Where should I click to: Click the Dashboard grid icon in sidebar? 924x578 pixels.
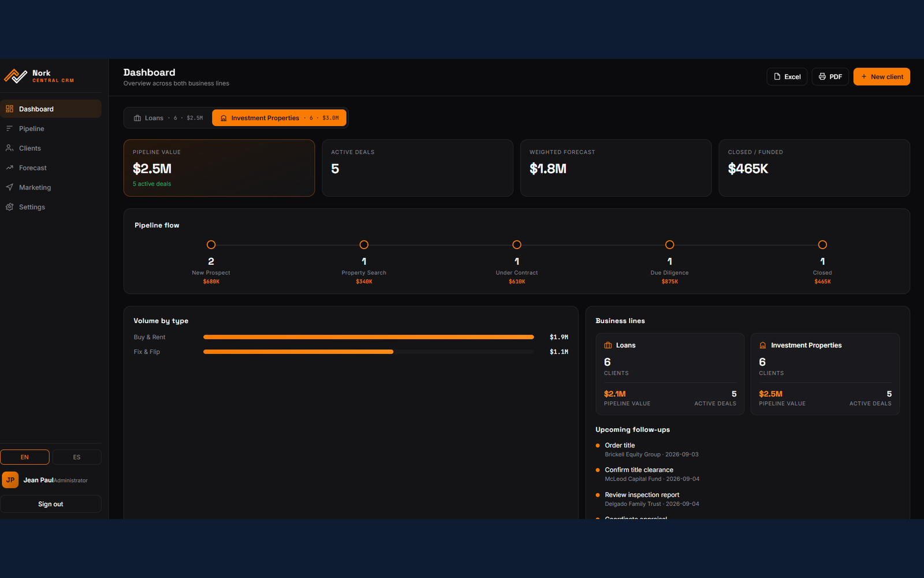pos(9,109)
